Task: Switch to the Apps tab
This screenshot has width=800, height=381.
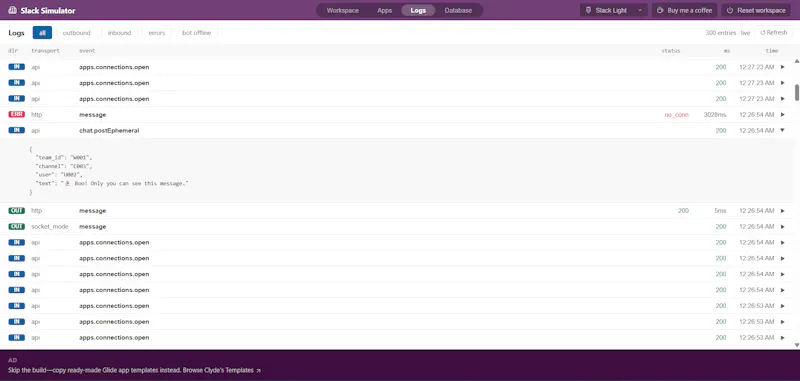Action: tap(384, 10)
